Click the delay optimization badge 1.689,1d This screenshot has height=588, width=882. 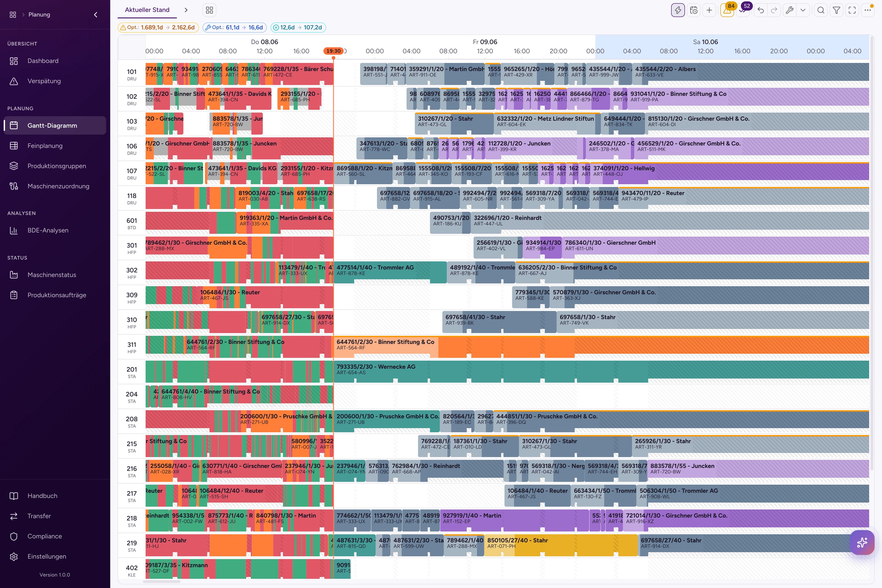158,27
